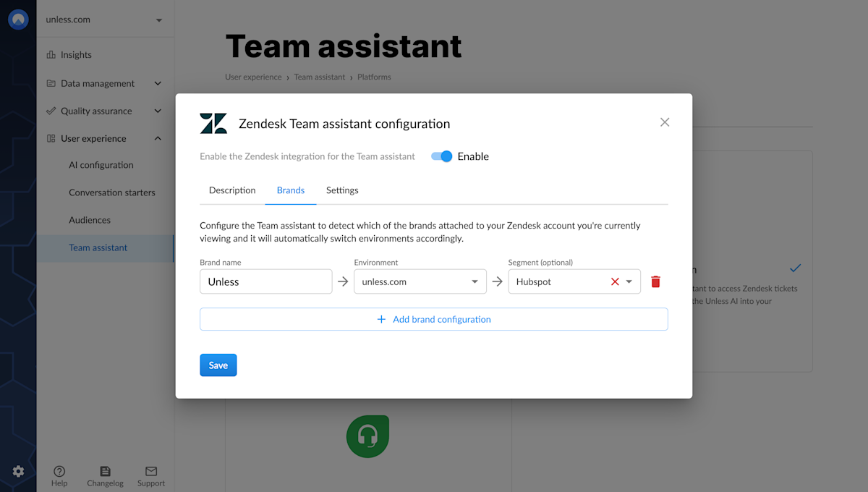This screenshot has width=868, height=492.
Task: Click the Unless logo icon
Action: click(x=18, y=20)
